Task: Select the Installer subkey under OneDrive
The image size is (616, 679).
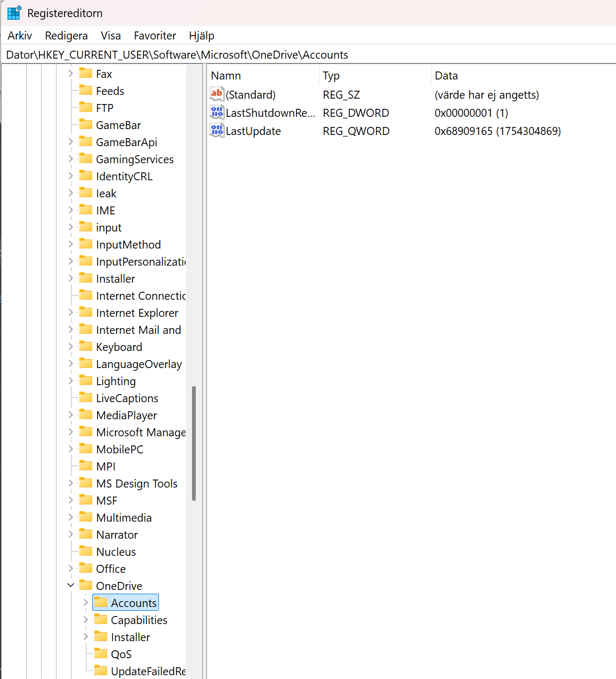Action: (x=130, y=637)
